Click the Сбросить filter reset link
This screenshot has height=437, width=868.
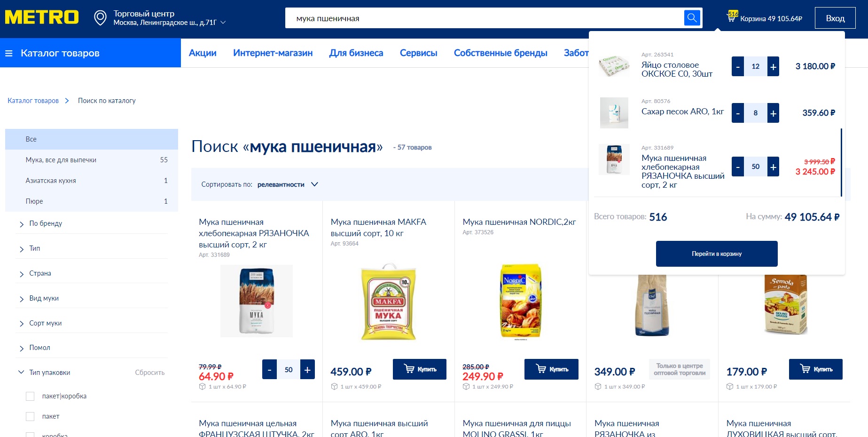[150, 373]
